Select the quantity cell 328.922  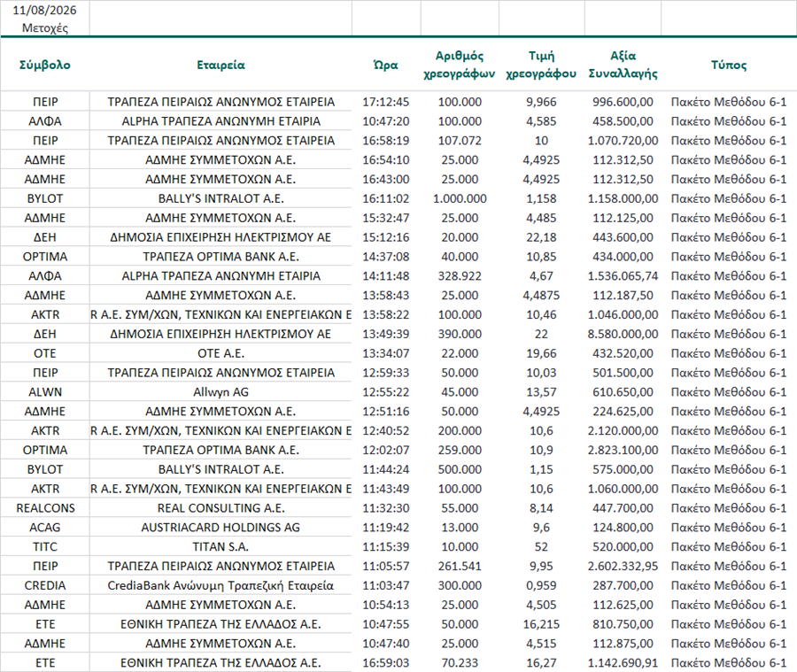[460, 275]
